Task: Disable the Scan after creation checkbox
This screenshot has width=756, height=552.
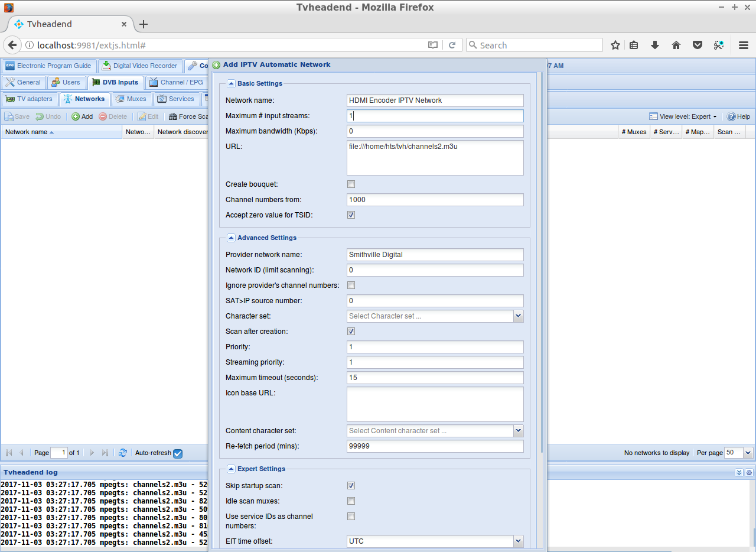Action: 351,331
